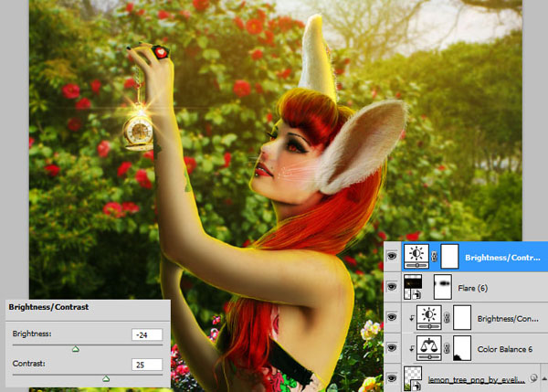Click the smart filter icon on lemon_tree layer
This screenshot has width=548, height=392.
533,378
